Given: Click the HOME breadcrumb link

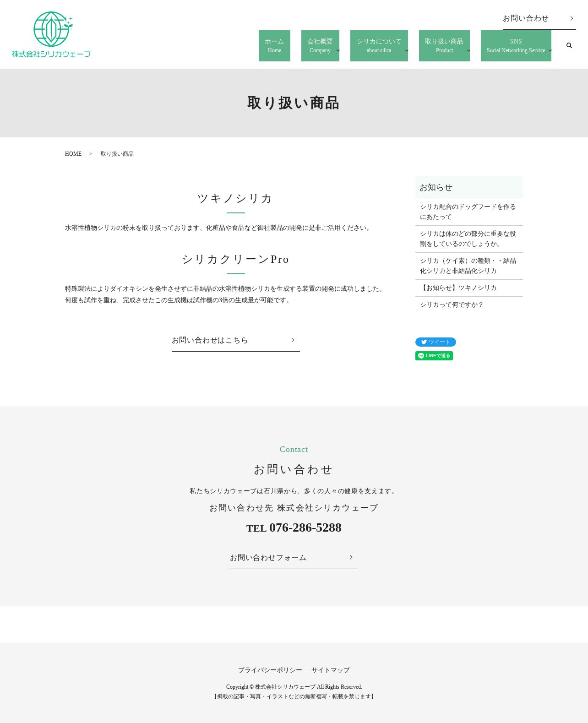Looking at the screenshot, I should coord(73,154).
